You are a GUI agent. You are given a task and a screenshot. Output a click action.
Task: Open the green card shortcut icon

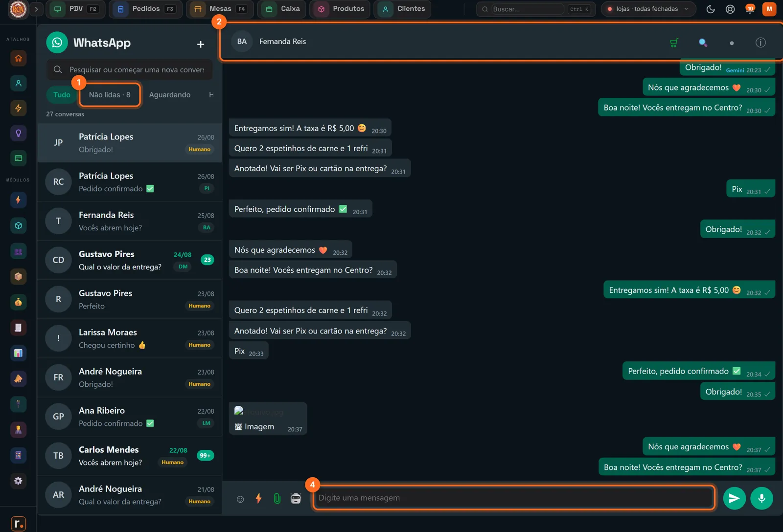(x=18, y=158)
